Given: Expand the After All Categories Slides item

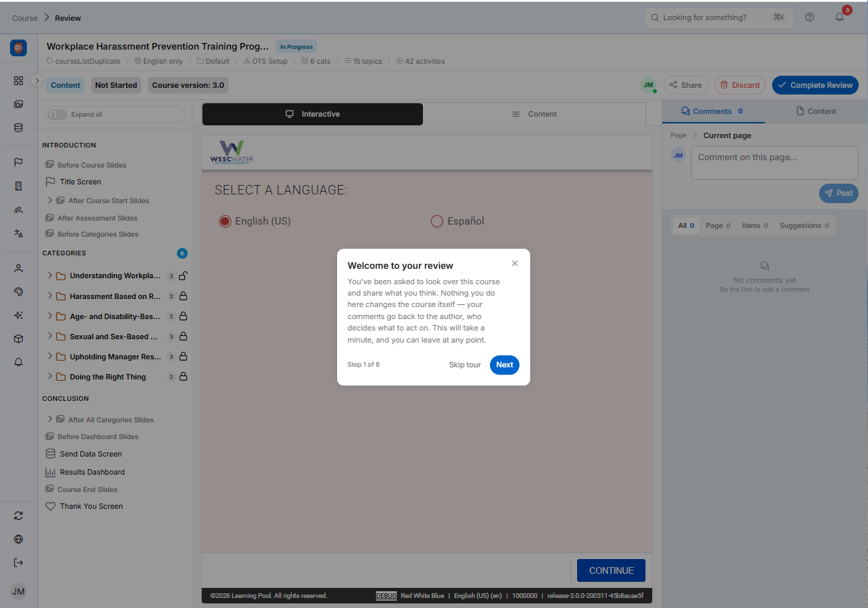Looking at the screenshot, I should tap(50, 419).
